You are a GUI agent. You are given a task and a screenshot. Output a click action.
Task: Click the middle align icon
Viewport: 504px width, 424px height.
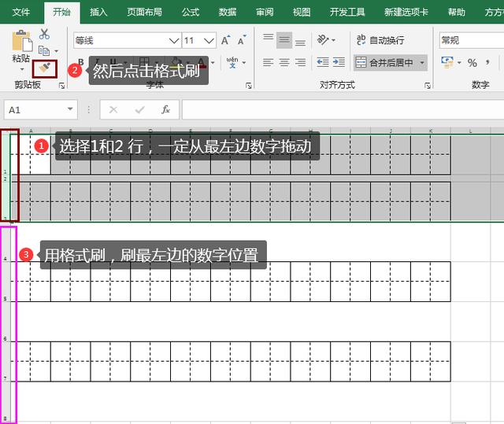284,40
